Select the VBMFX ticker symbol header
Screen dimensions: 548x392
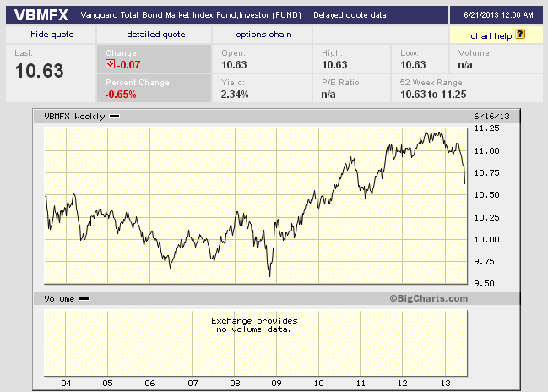point(41,14)
